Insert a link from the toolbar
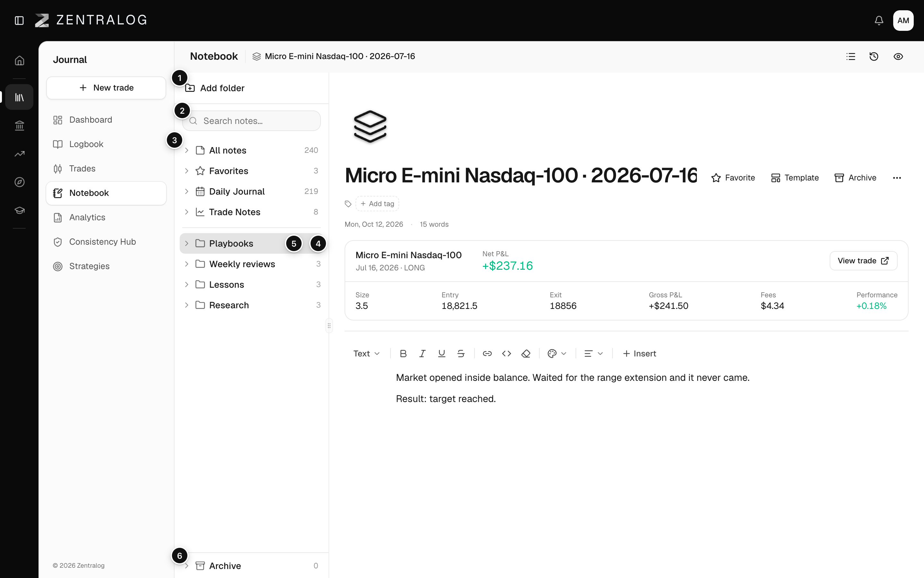Image resolution: width=924 pixels, height=578 pixels. click(487, 354)
